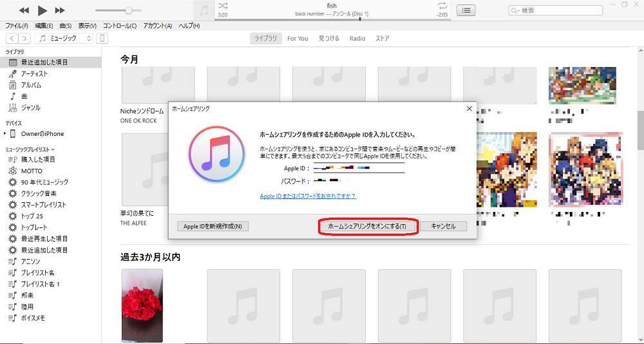The height and width of the screenshot is (344, 644).
Task: Click the back navigation arrow
Action: tap(12, 38)
